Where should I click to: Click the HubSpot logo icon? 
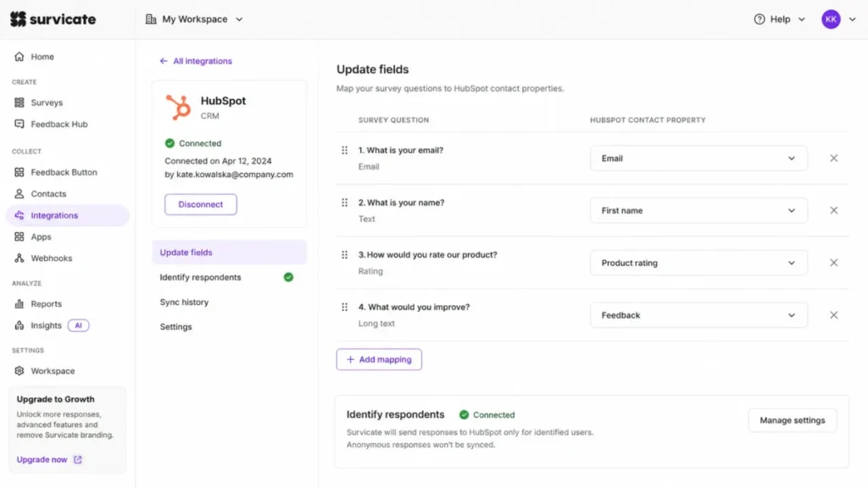click(178, 108)
